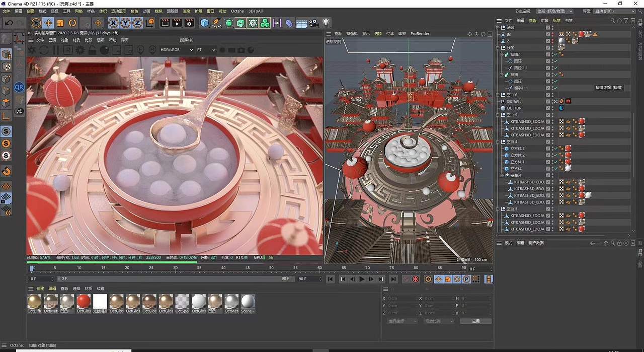Screen dimensions: 644x352
Task: Select the Move tool in top toolbar
Action: tap(48, 23)
